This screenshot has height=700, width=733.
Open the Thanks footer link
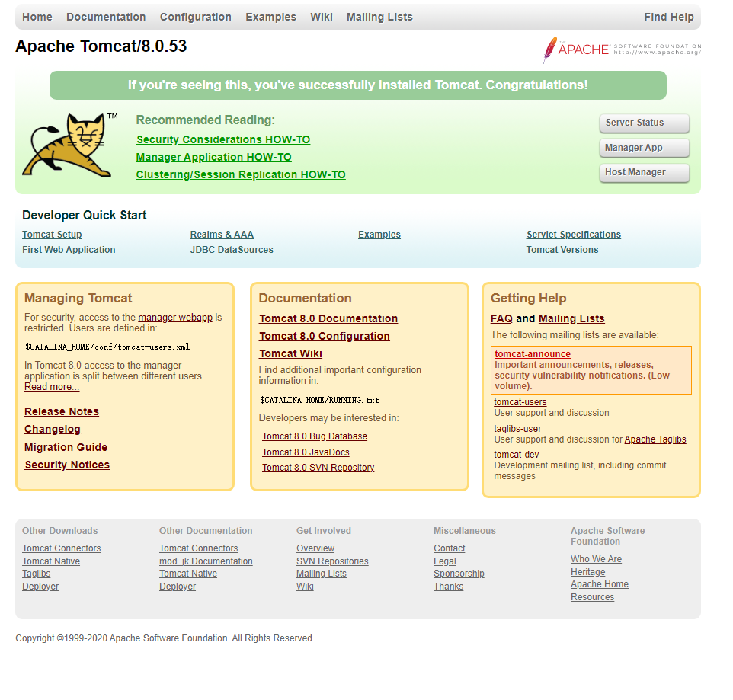click(x=448, y=587)
